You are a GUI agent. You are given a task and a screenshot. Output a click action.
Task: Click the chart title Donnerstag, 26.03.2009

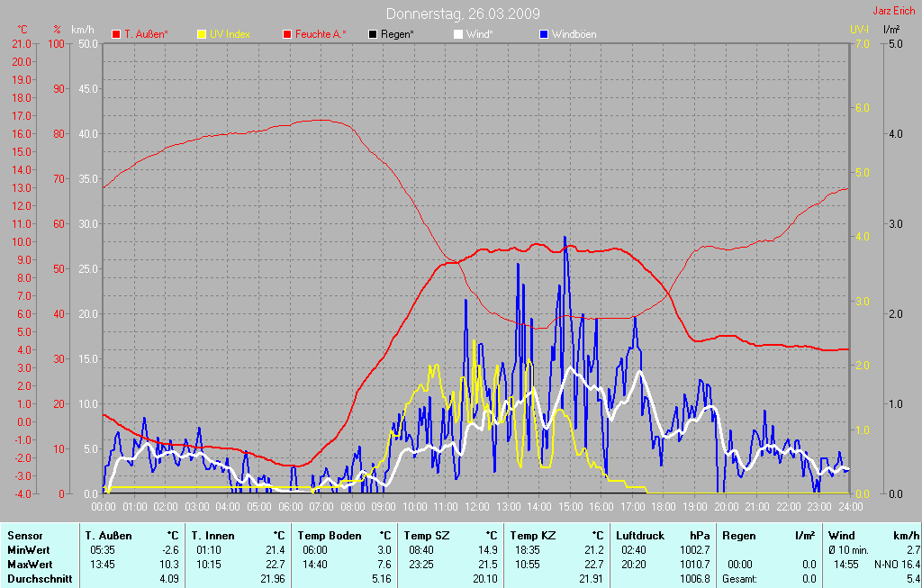(x=463, y=14)
